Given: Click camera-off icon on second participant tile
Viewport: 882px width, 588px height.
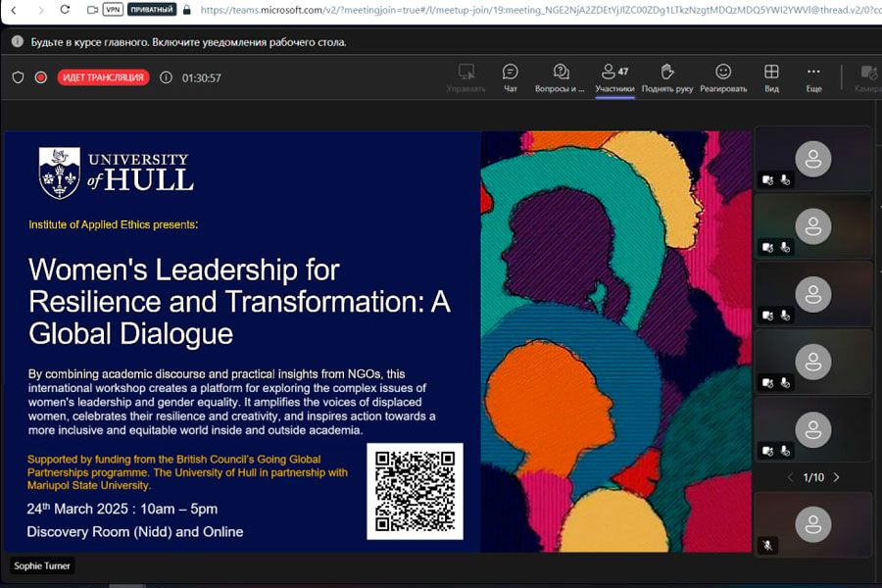Looking at the screenshot, I should coord(767,248).
